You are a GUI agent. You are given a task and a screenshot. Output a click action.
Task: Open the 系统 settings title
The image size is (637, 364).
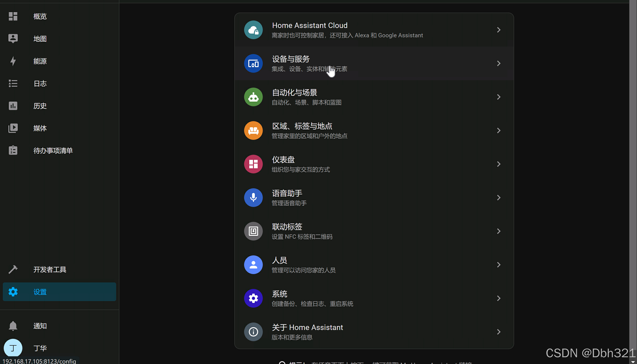[x=280, y=294]
